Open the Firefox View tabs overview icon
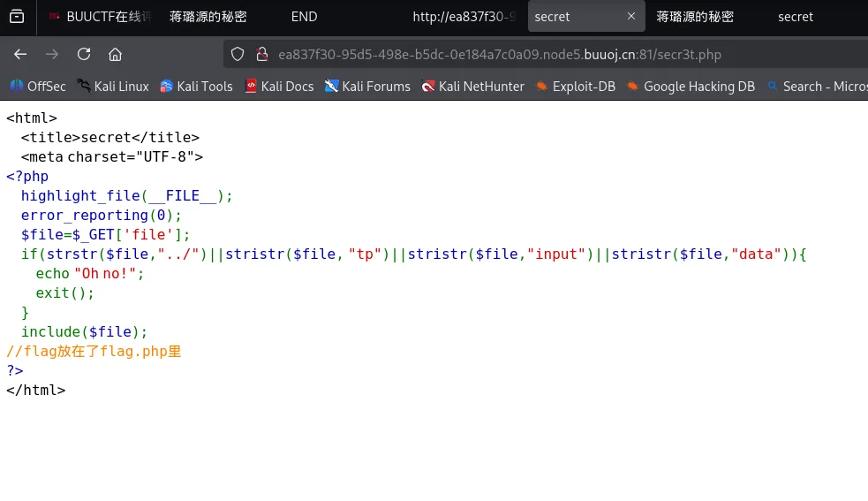Image resolution: width=868 pixels, height=501 pixels. (17, 17)
